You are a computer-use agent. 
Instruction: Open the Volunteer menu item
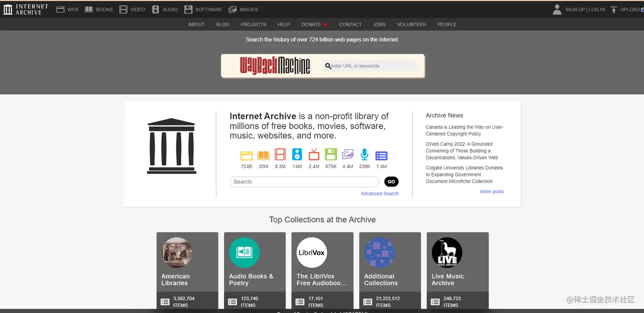[411, 24]
